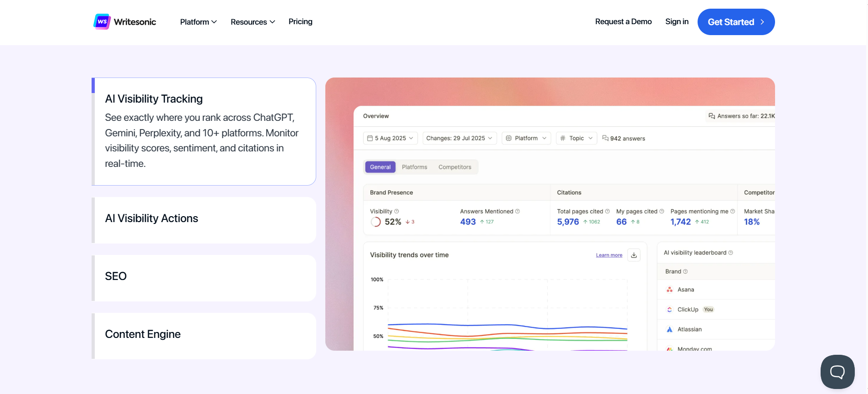Click the Atlassian row label in the leaderboard

point(689,329)
